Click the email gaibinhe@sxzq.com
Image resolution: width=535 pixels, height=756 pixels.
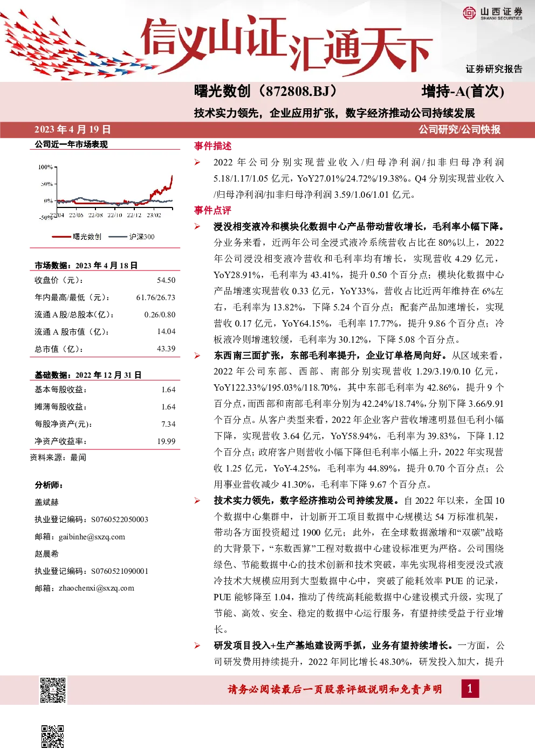[92, 537]
